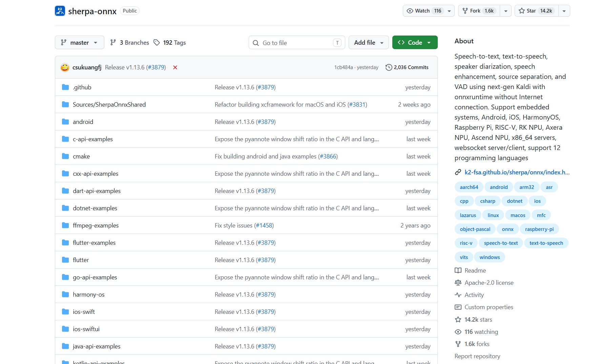The height and width of the screenshot is (364, 598).
Task: Click the Custom properties icon
Action: coord(458,307)
